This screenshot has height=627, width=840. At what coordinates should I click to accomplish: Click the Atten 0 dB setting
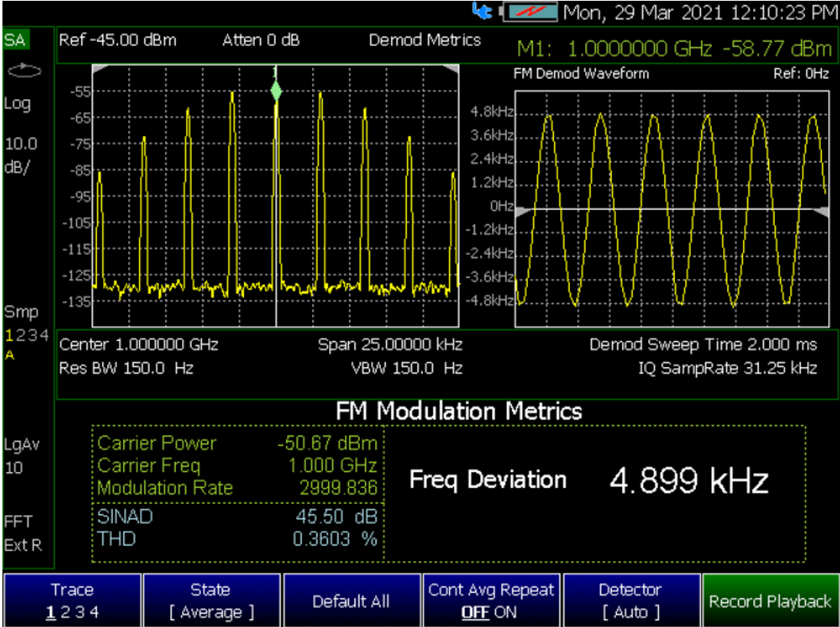point(261,41)
